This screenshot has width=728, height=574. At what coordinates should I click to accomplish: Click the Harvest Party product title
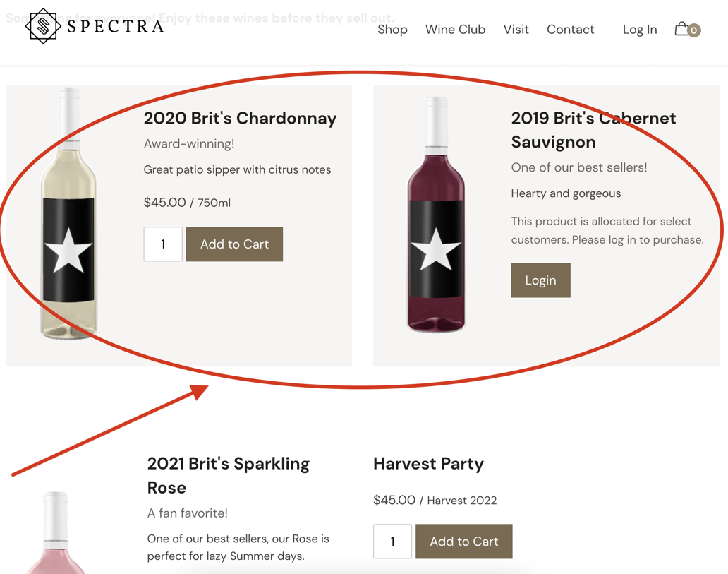tap(428, 464)
